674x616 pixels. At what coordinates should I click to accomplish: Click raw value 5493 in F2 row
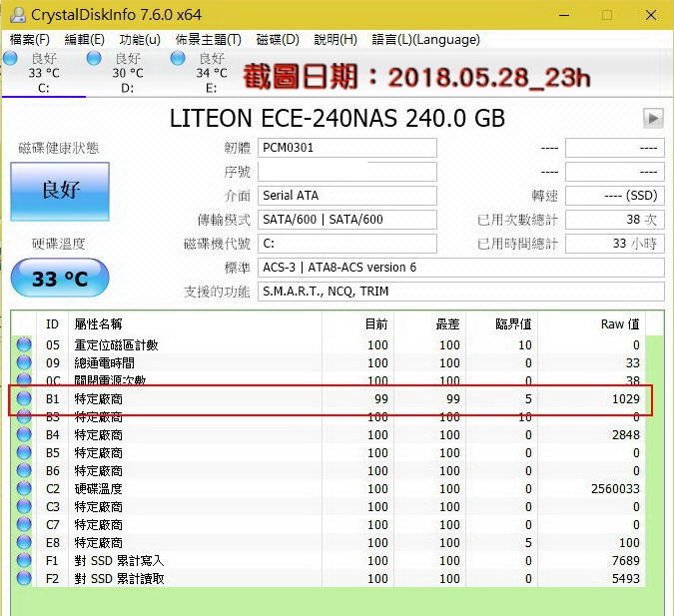(x=626, y=579)
